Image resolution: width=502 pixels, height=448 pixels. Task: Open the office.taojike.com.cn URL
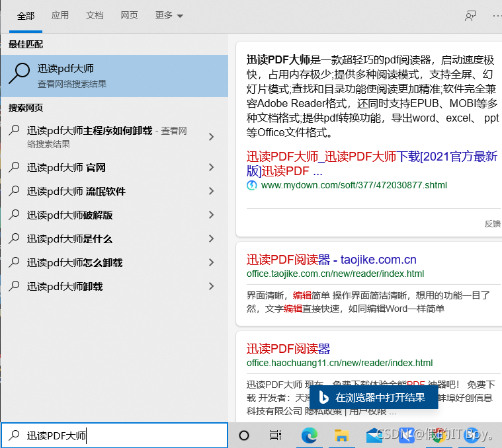click(335, 274)
